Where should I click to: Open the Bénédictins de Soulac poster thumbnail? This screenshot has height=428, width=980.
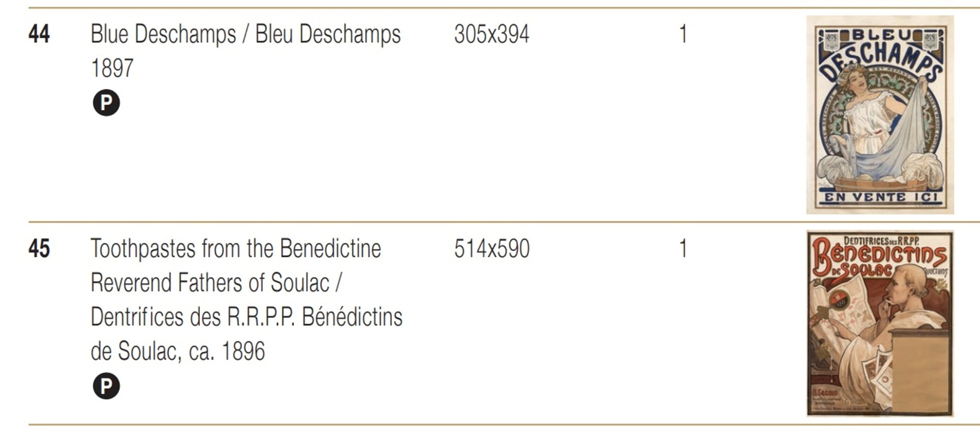click(x=879, y=323)
